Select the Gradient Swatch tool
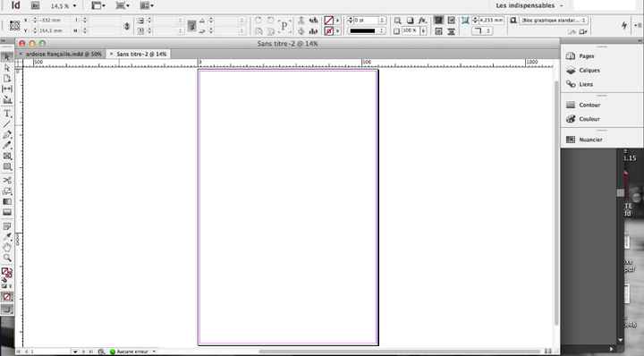Image resolution: width=644 pixels, height=356 pixels. pyautogui.click(x=7, y=201)
